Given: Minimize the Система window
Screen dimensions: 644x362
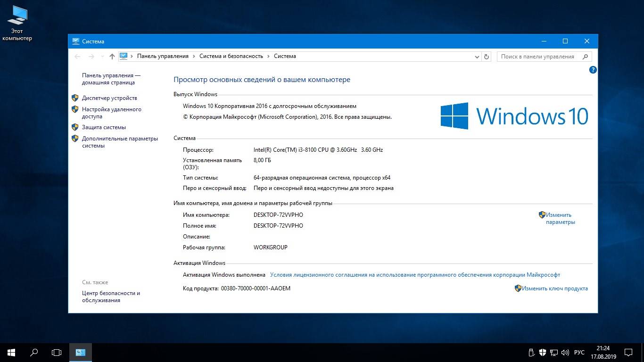Looking at the screenshot, I should pos(544,41).
